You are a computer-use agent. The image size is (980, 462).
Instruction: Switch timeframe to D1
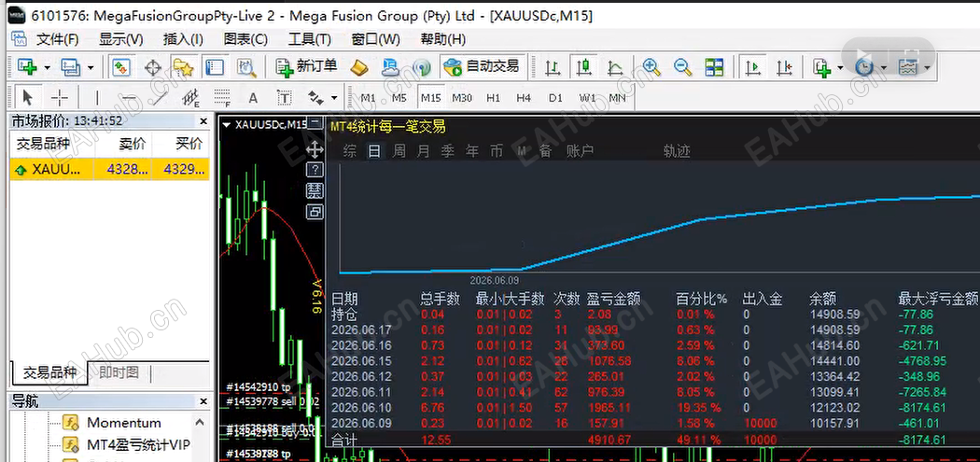click(555, 98)
